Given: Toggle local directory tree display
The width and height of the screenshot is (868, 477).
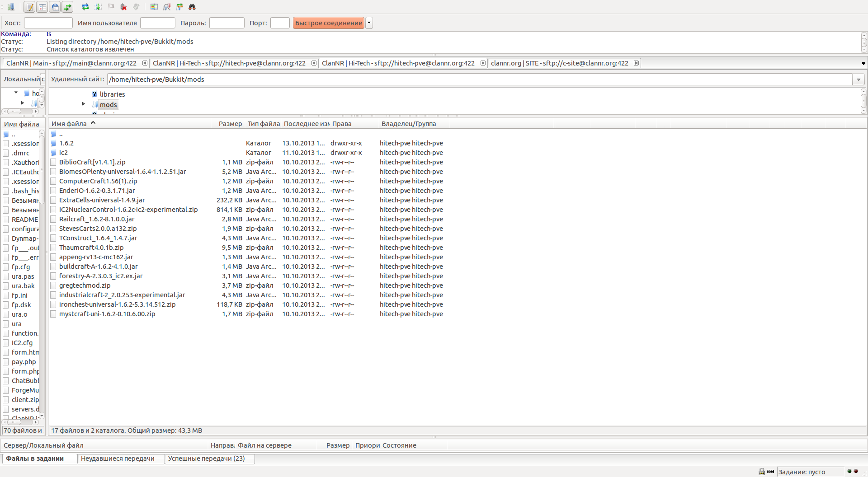Looking at the screenshot, I should (x=42, y=7).
